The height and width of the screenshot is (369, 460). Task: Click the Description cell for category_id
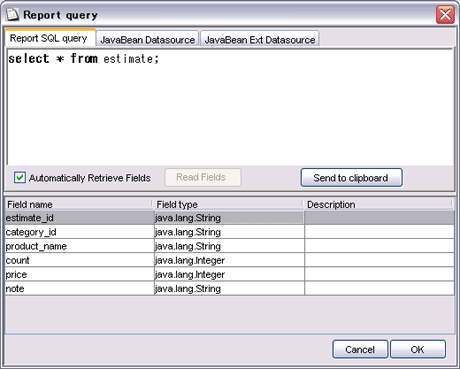tap(379, 232)
